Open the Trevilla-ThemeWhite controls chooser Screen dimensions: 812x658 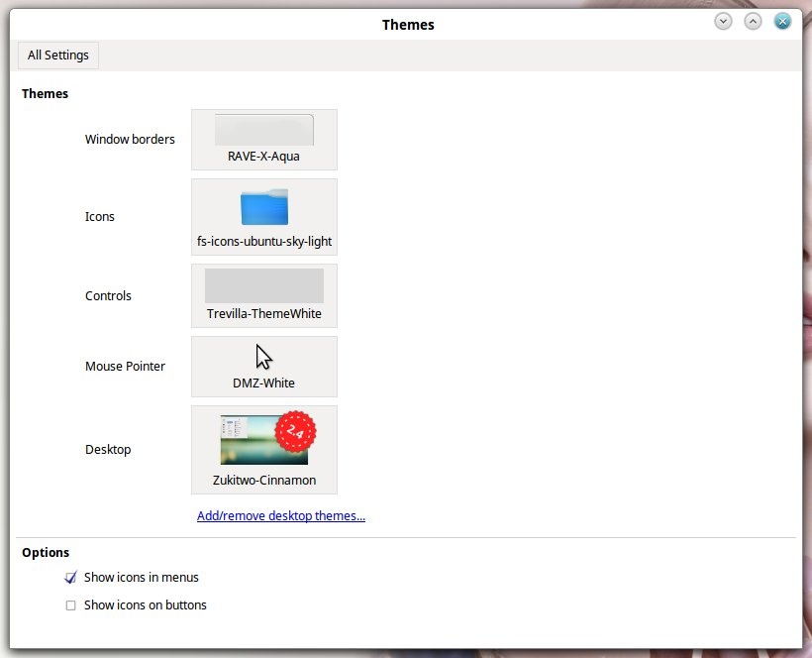point(264,296)
